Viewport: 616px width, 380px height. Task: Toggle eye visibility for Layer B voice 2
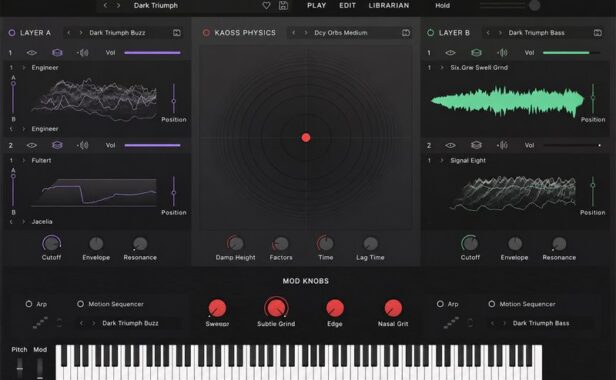[x=451, y=145]
